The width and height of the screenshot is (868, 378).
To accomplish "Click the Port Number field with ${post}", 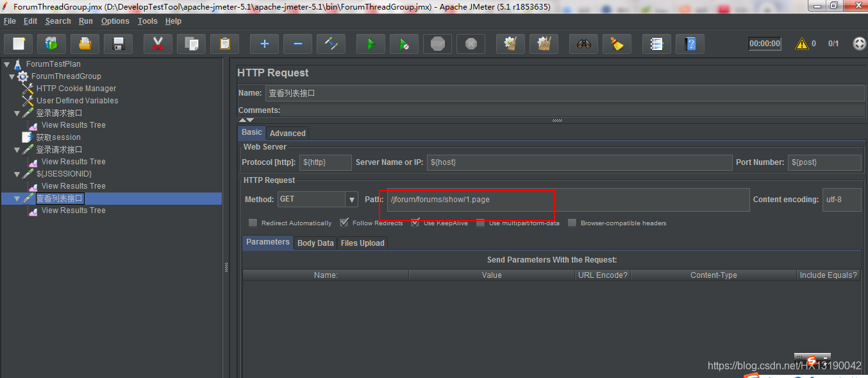I will [x=824, y=162].
